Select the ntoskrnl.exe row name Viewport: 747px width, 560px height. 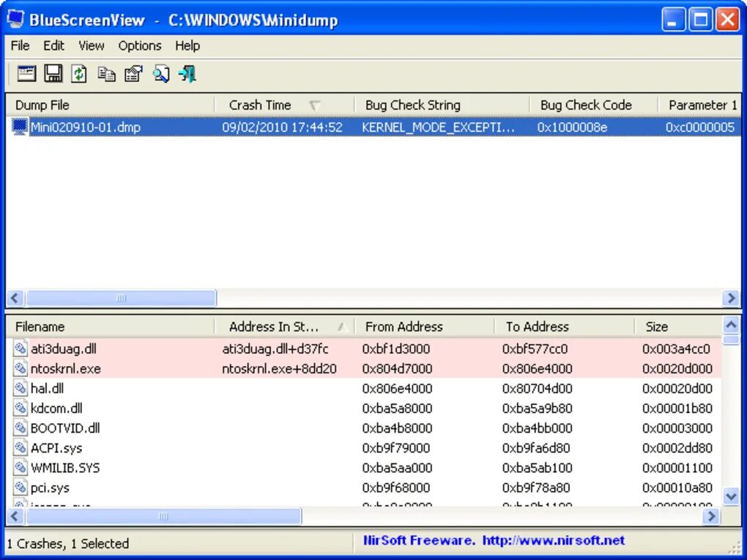(x=66, y=369)
